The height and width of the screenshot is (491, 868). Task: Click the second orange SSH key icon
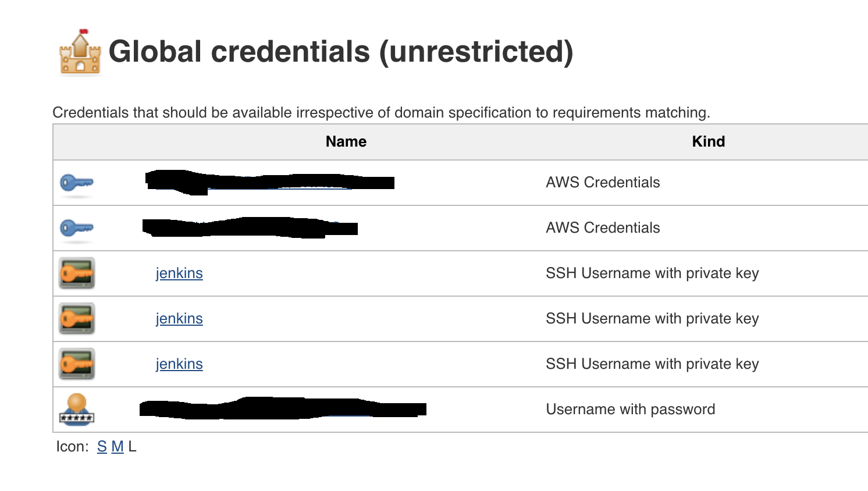coord(77,319)
